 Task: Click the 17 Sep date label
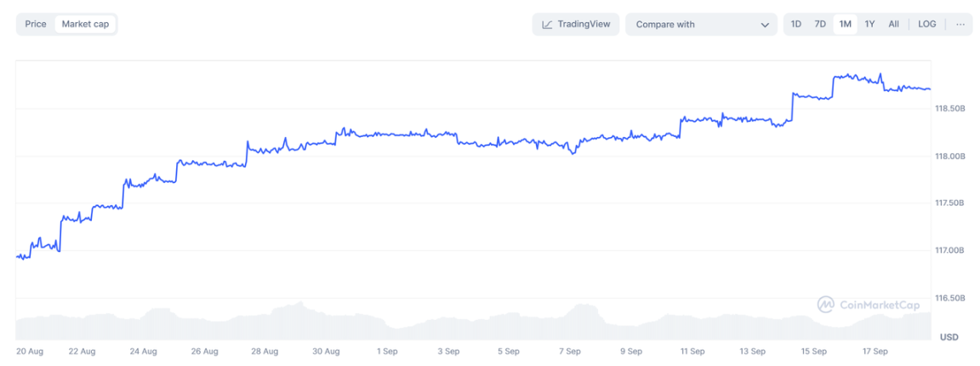875,351
